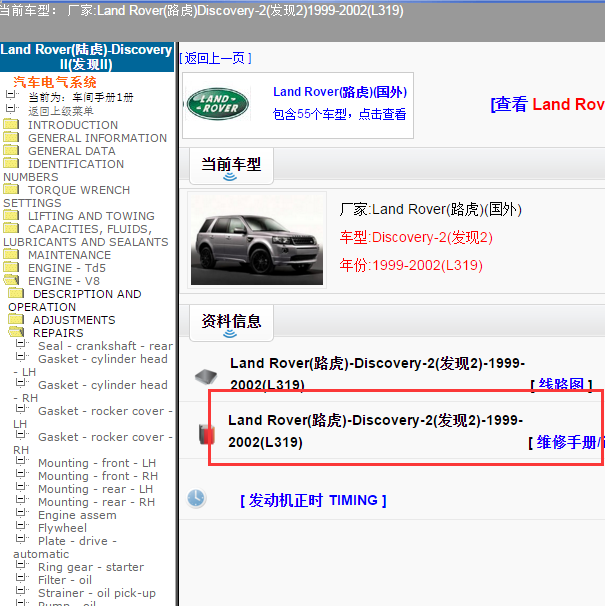Select GENERAL DATA tree item
Viewport: 605px width, 606px height.
pos(72,151)
